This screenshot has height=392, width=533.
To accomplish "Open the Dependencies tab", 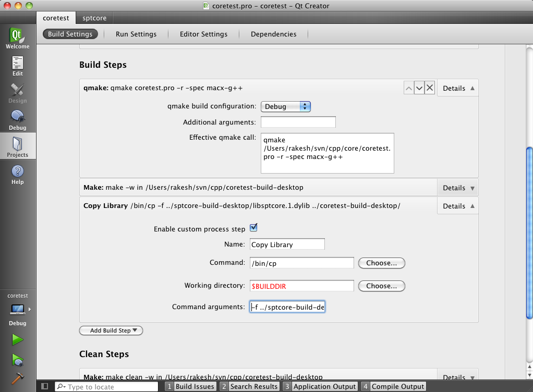I will [x=274, y=34].
